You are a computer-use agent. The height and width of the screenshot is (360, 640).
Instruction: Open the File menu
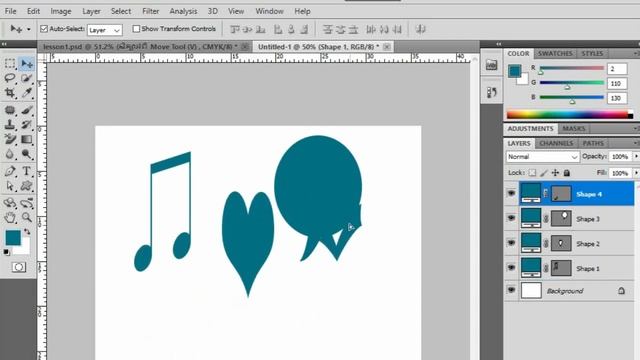pyautogui.click(x=10, y=11)
